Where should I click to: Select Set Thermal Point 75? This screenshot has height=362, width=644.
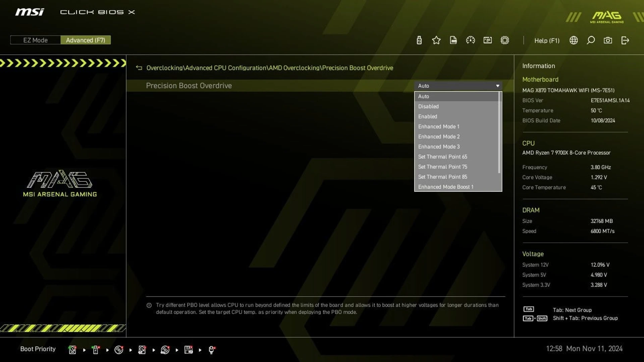pos(457,167)
